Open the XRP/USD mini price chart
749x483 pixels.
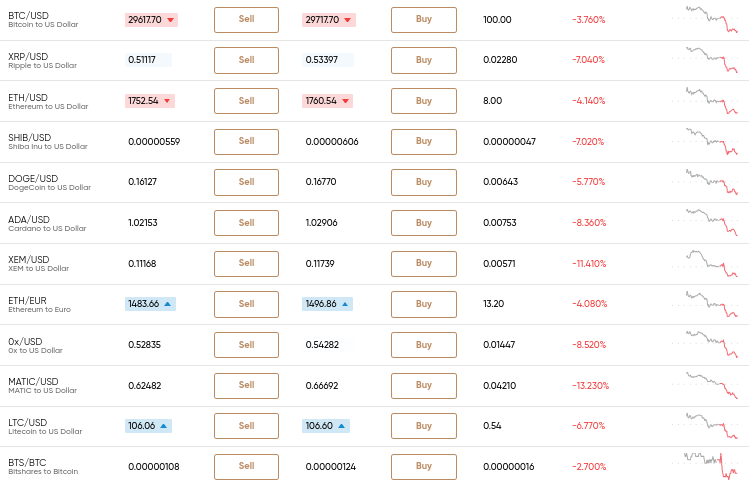(x=705, y=59)
